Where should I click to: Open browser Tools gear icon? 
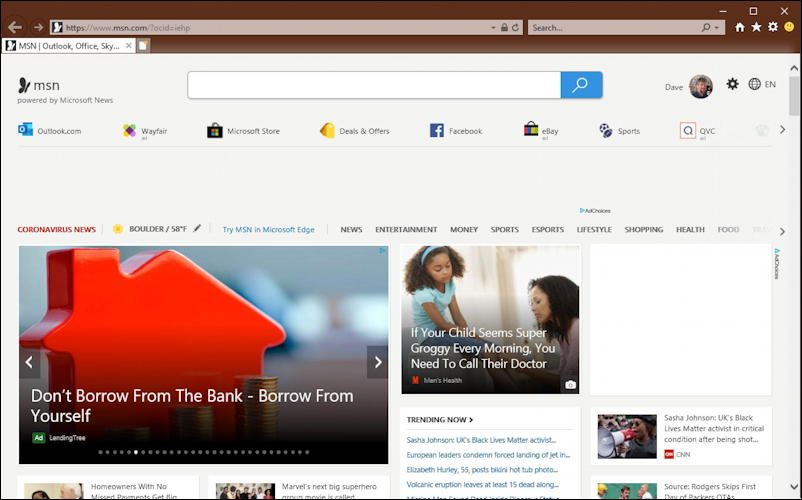[773, 27]
